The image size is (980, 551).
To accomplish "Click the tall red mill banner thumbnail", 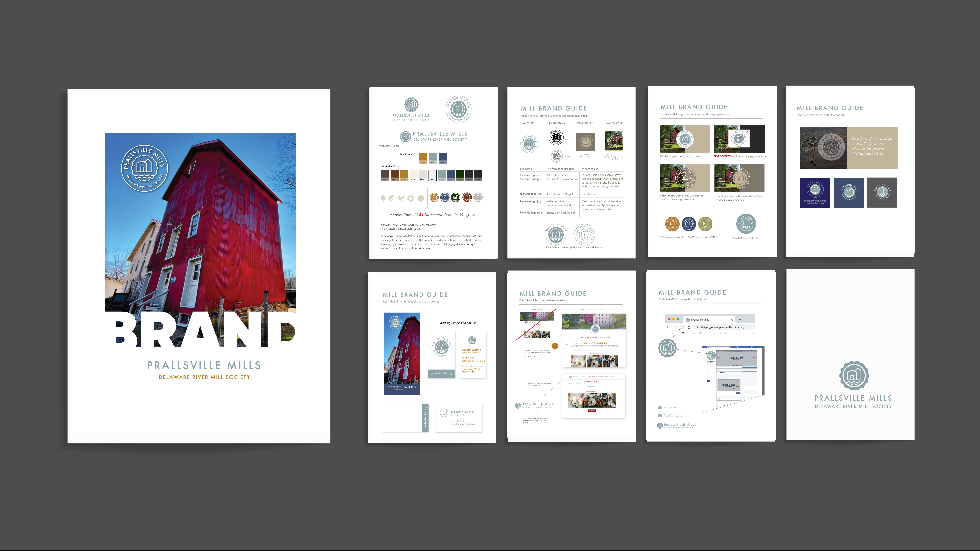I will (x=402, y=354).
